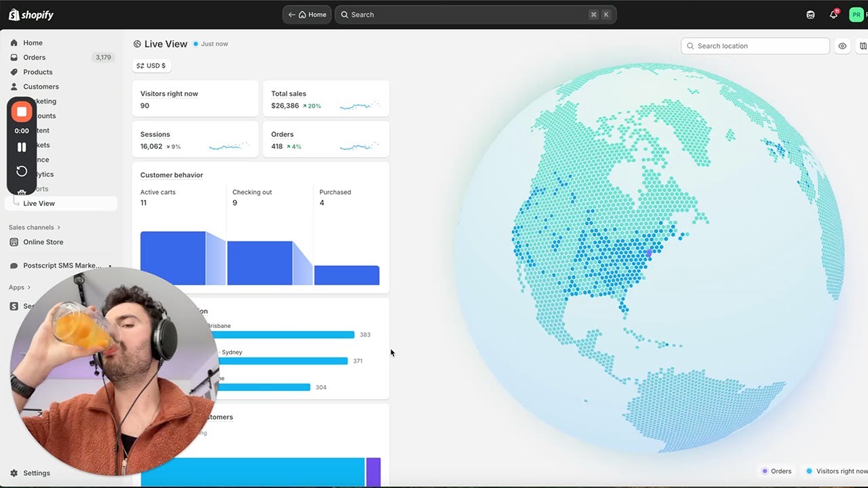868x488 pixels.
Task: Click the Sessions sparkline chart
Action: [229, 146]
